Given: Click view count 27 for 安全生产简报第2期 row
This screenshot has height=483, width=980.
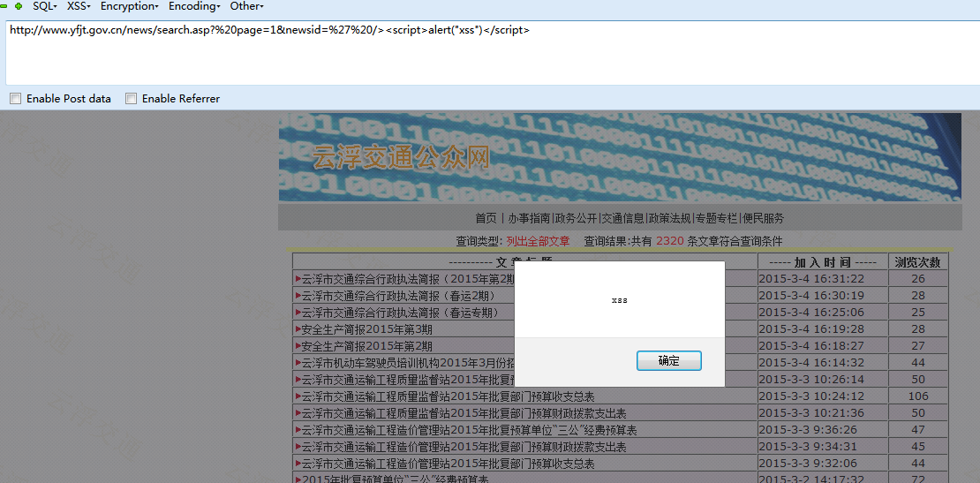Looking at the screenshot, I should coord(918,346).
